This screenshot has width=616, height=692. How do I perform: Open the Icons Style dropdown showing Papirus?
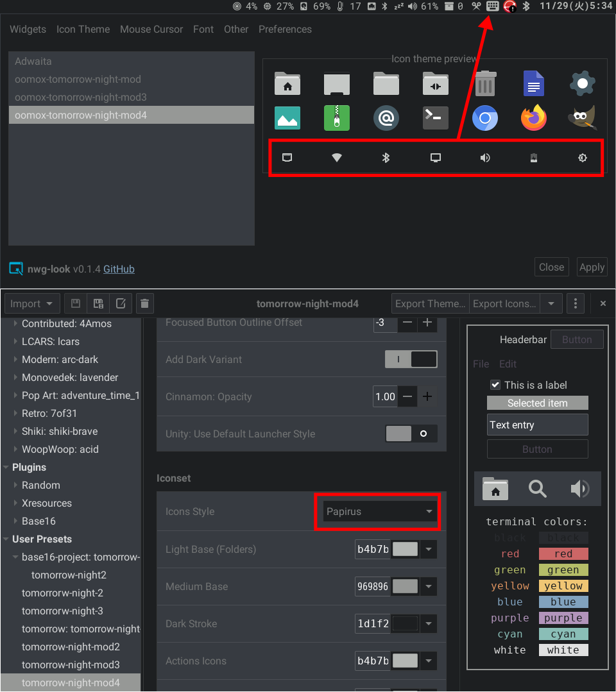click(x=377, y=511)
